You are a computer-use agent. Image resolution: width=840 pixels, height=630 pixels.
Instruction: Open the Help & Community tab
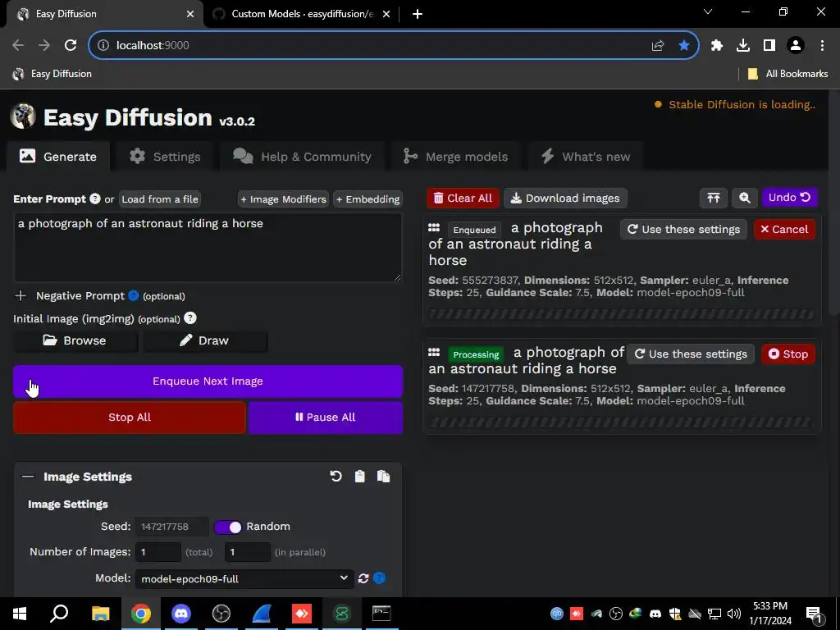pos(302,157)
